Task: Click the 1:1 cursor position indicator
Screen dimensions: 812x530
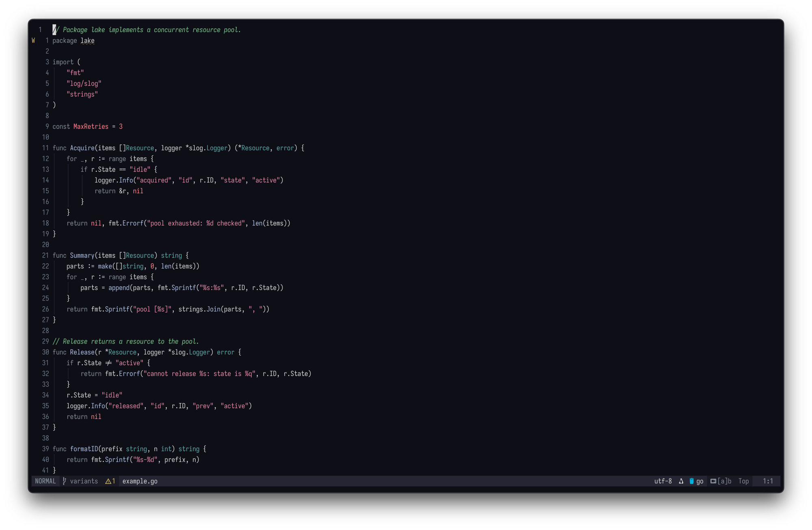Action: [x=767, y=481]
